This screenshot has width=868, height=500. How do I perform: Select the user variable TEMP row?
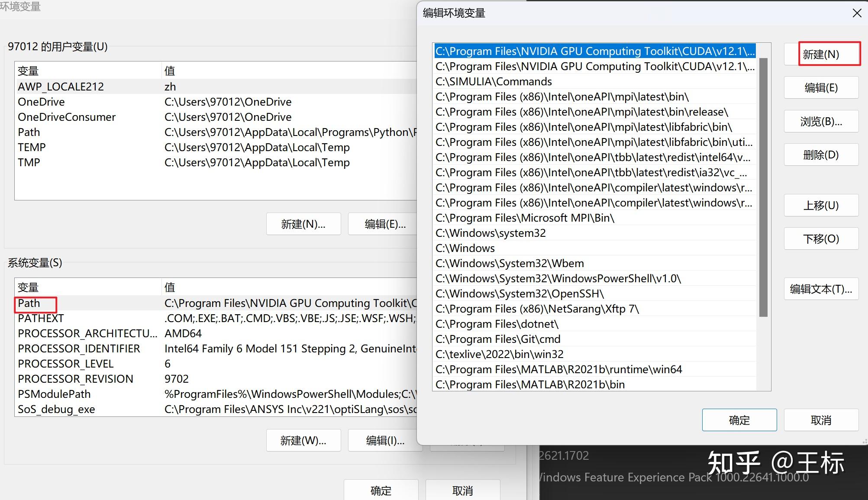pyautogui.click(x=32, y=148)
